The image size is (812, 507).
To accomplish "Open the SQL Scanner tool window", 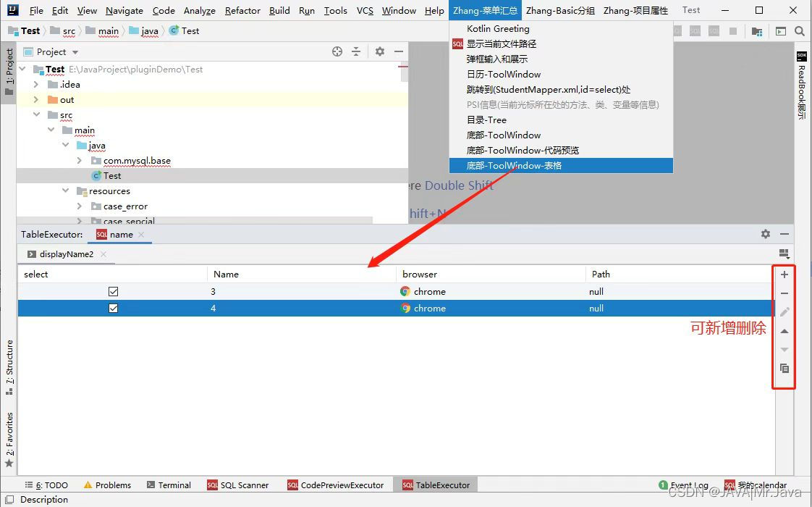I will (238, 485).
